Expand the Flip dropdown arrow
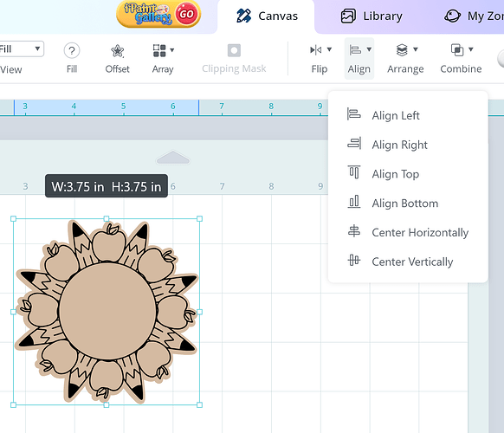 coord(329,49)
